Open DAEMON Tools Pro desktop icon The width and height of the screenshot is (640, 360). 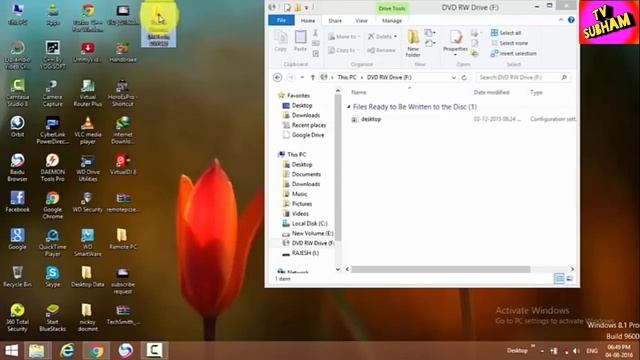(x=53, y=168)
